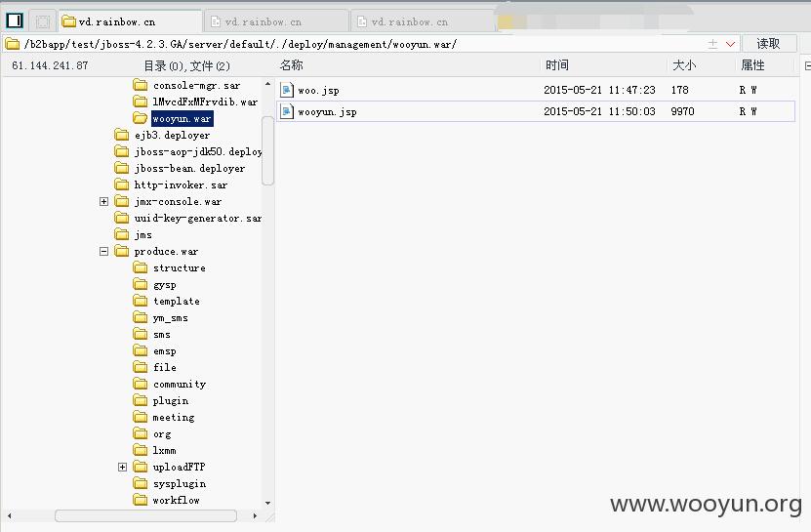Click the panel layout icon at top-left
Screen dimensions: 811x532
(15, 20)
